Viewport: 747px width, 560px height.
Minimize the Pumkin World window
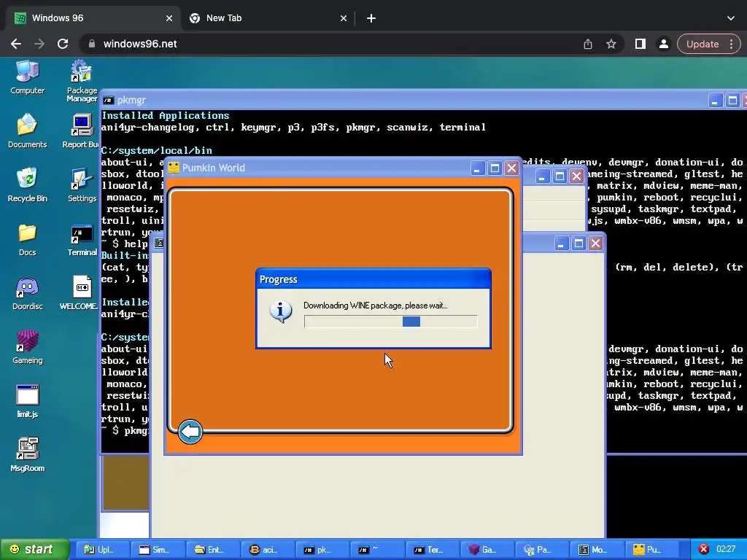coord(477,168)
